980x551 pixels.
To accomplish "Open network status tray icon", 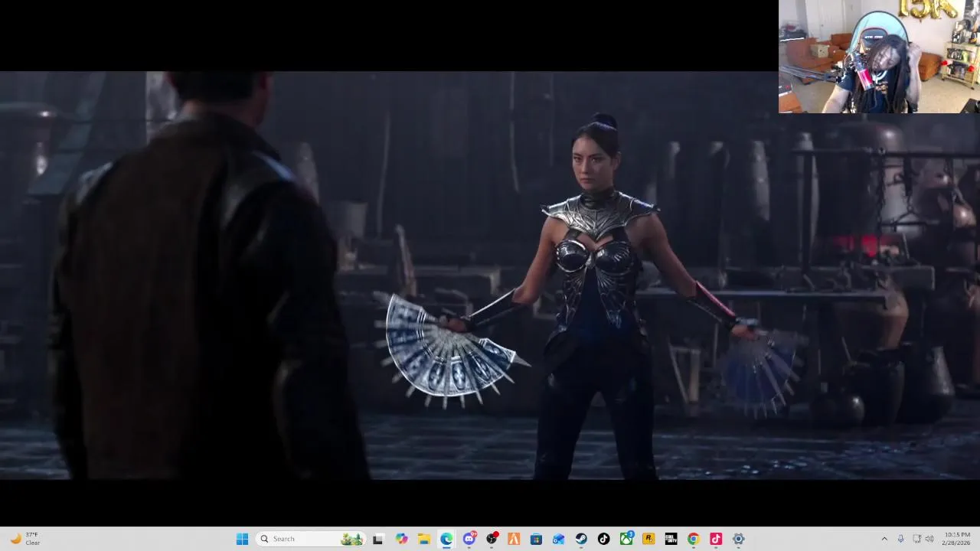I will point(917,539).
